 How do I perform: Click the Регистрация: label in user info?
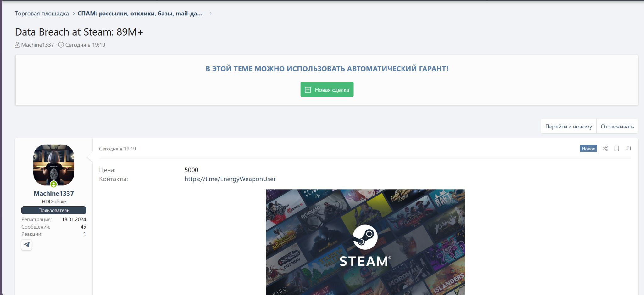click(36, 219)
